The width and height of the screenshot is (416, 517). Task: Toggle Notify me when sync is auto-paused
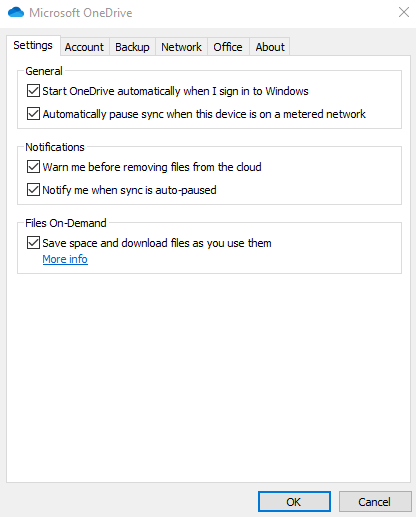pyautogui.click(x=33, y=190)
